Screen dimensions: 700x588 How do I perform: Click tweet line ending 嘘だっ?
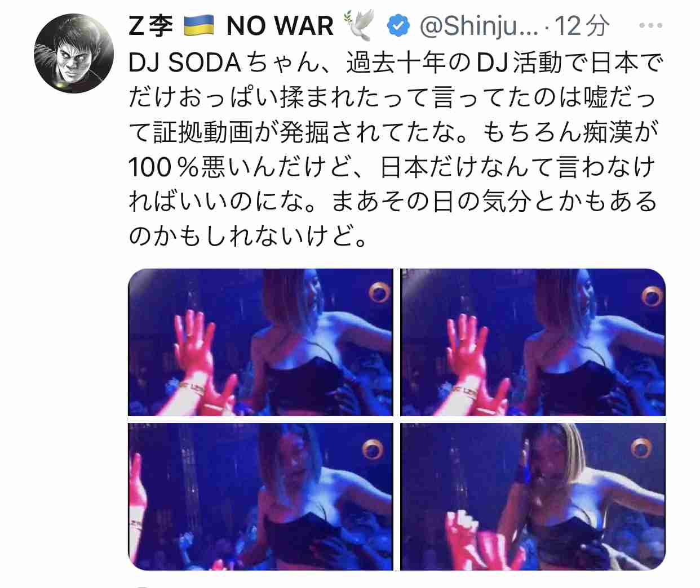[x=393, y=98]
